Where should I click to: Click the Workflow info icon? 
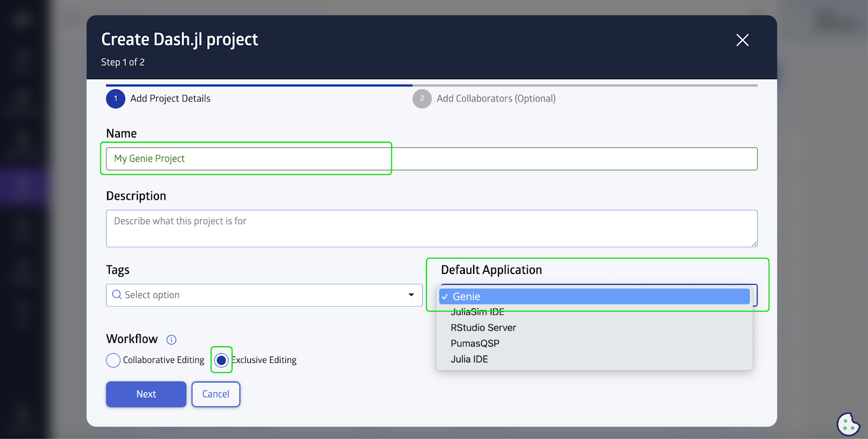[171, 340]
